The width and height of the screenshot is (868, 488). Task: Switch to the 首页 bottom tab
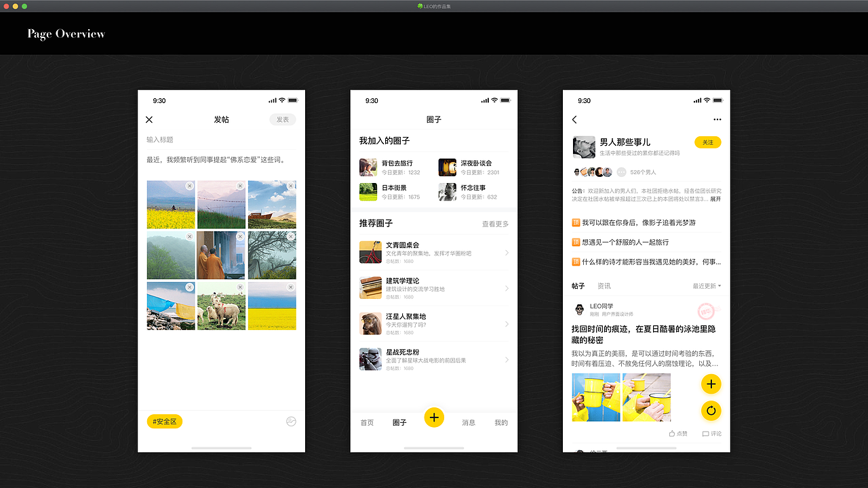point(367,423)
